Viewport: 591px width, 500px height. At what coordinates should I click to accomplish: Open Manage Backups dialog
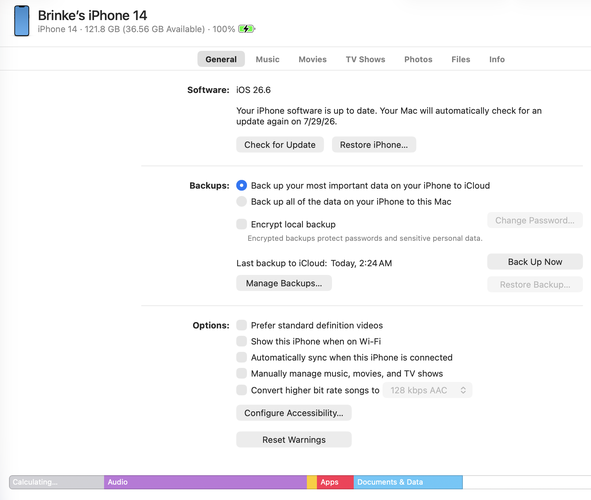click(x=284, y=283)
